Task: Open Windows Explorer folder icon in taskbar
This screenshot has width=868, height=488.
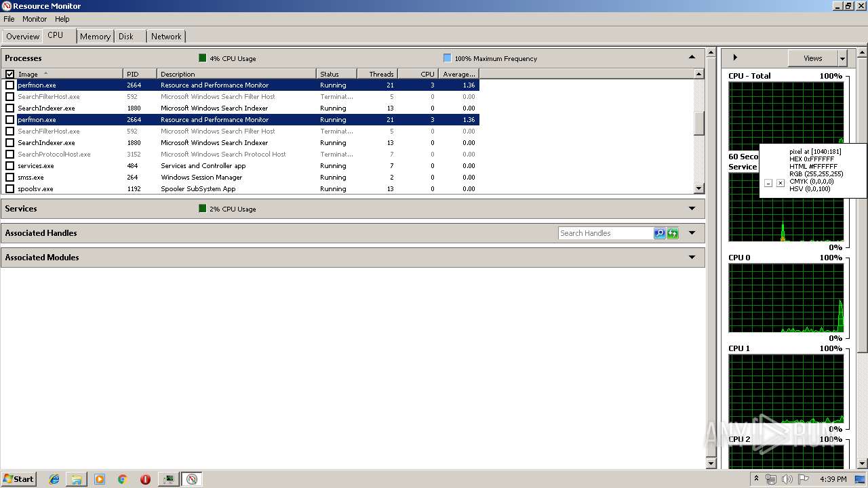Action: [77, 479]
